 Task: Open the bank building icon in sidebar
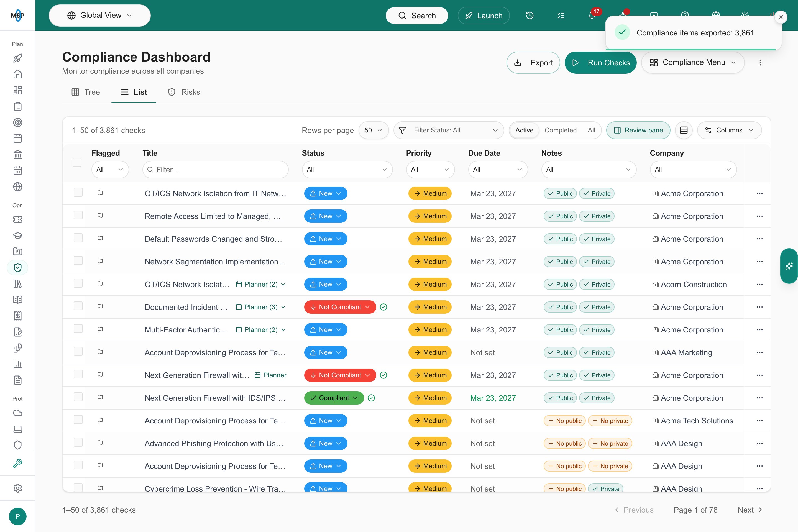(x=18, y=155)
